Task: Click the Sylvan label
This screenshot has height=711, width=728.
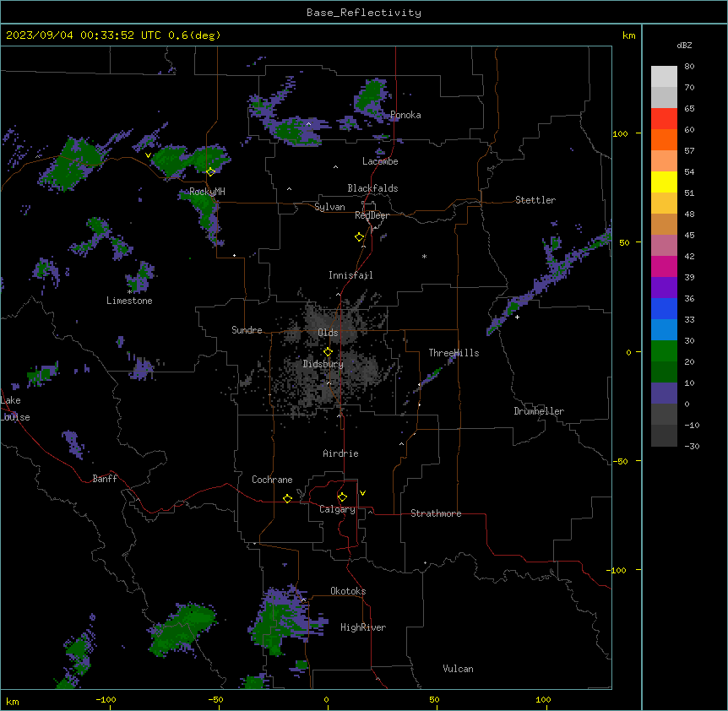Action: (x=329, y=207)
